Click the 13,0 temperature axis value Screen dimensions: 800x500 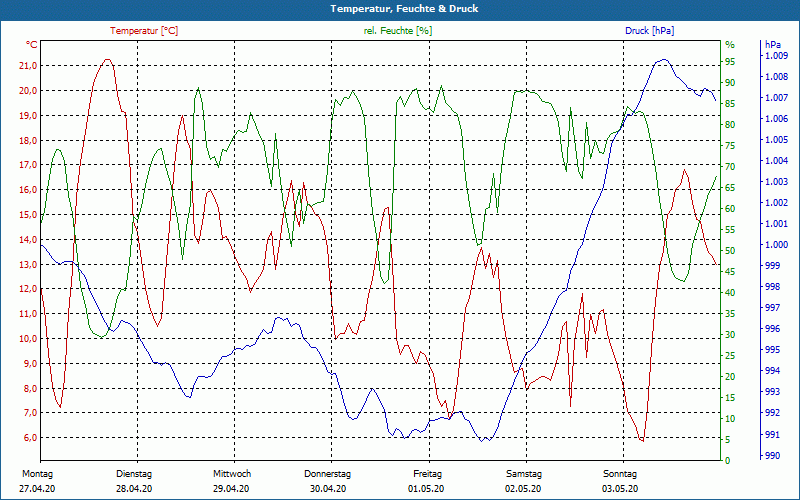point(28,265)
